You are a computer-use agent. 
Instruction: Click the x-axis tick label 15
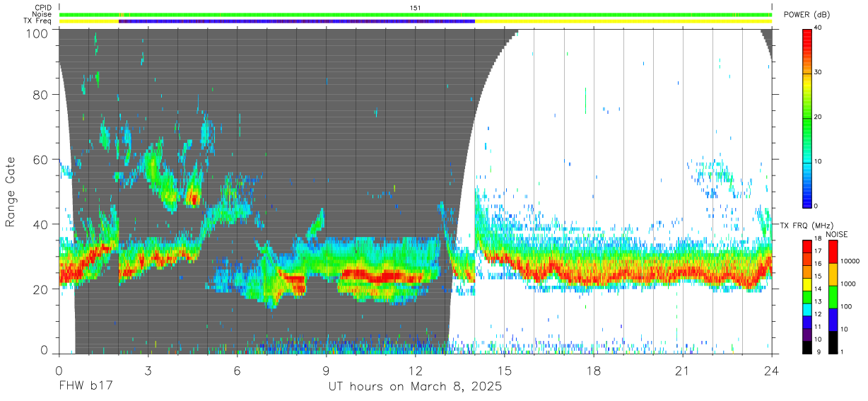click(x=504, y=371)
